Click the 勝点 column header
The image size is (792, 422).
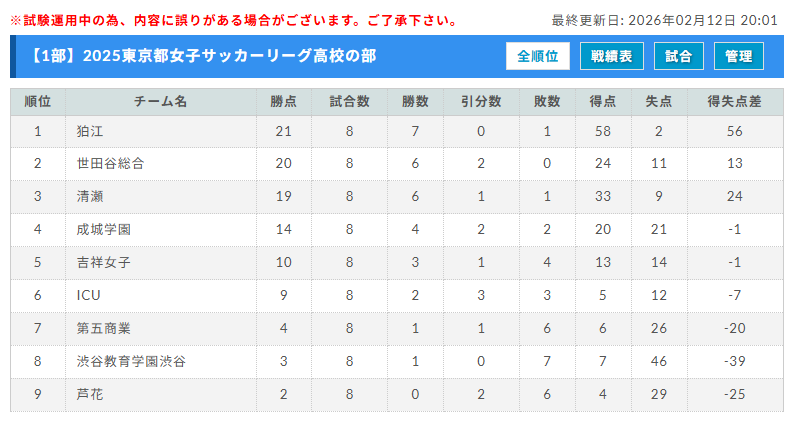(283, 102)
